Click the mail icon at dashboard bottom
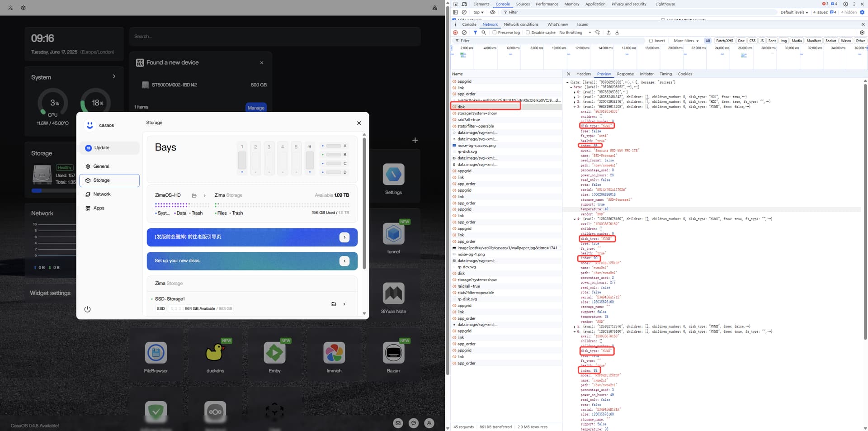 pos(398,423)
